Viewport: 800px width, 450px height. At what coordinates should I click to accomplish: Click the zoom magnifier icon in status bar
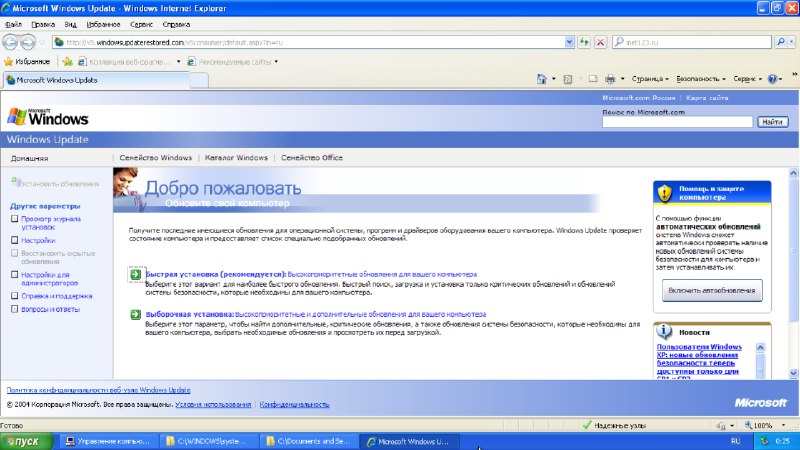(748, 425)
